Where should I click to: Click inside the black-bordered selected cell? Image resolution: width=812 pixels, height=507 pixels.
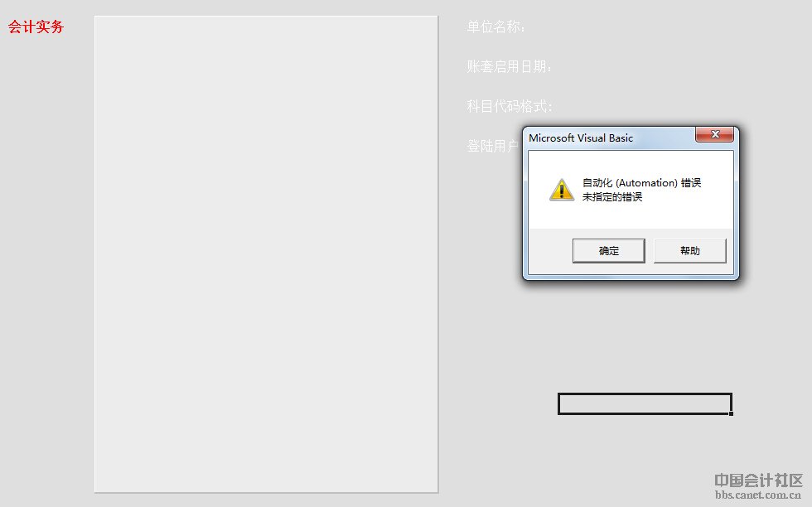point(645,404)
